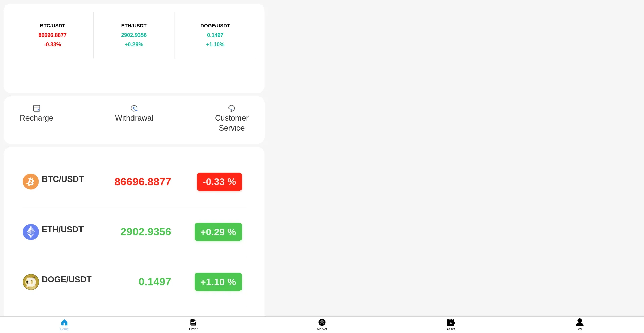Switch to the Market tab

322,324
